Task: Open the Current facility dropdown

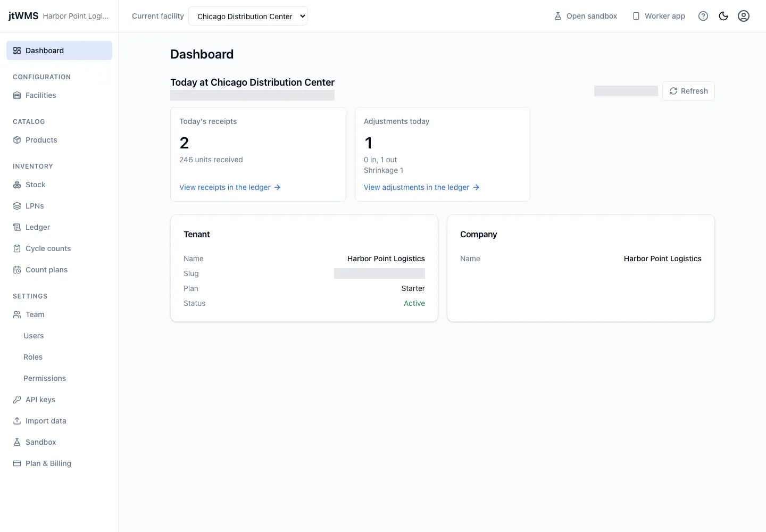Action: coord(248,16)
